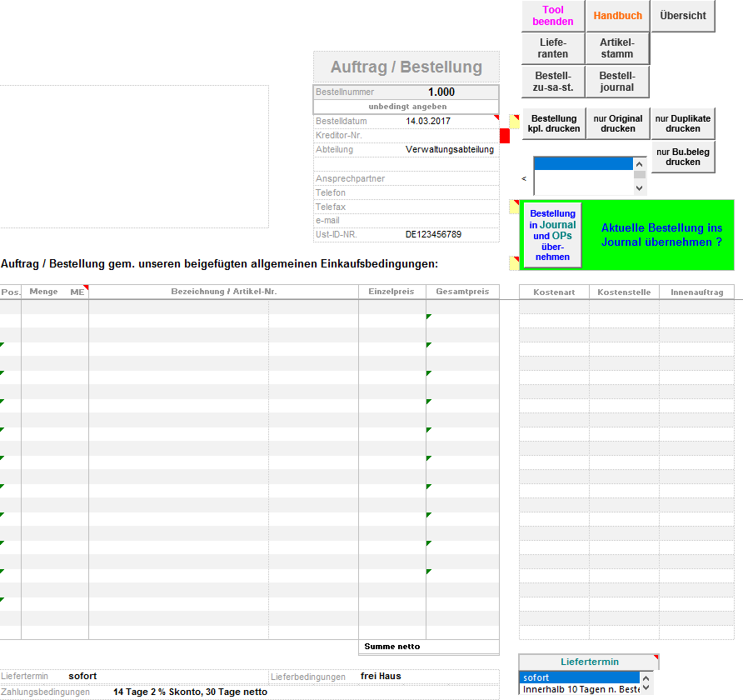
Task: Click the red marker beside Kreditor-Nr.
Action: pyautogui.click(x=504, y=136)
